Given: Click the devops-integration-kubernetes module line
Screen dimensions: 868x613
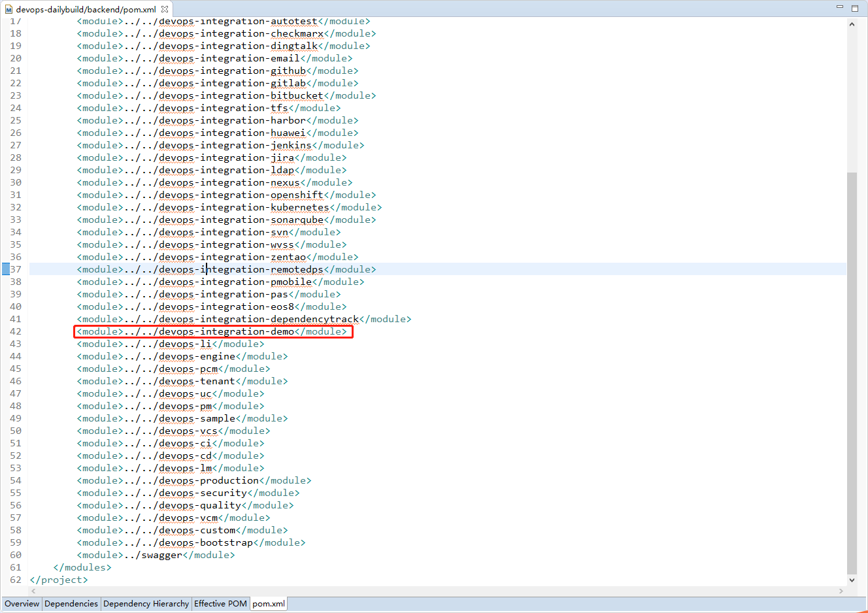Looking at the screenshot, I should (229, 208).
